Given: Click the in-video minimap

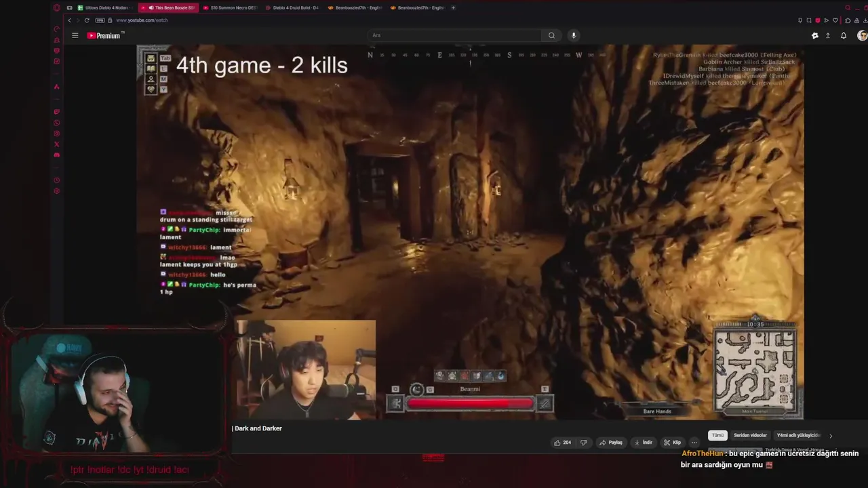Looking at the screenshot, I should pyautogui.click(x=755, y=369).
